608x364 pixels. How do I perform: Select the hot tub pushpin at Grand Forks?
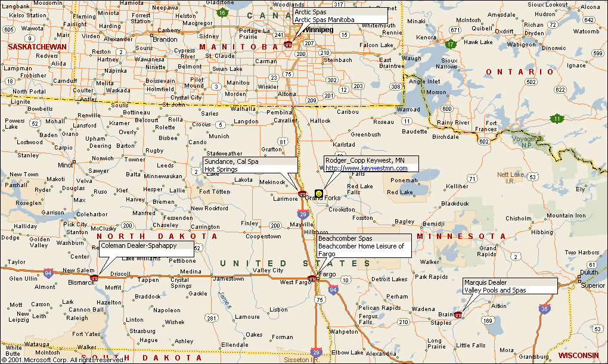302,194
